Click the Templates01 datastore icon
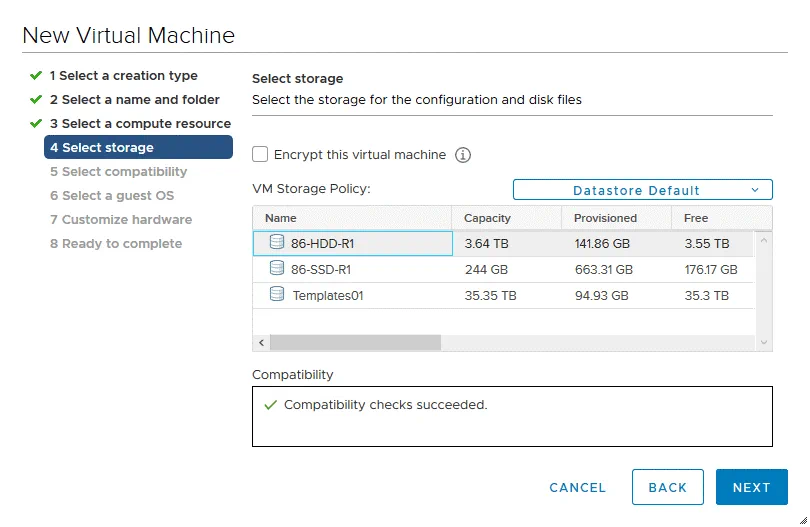 click(x=277, y=295)
